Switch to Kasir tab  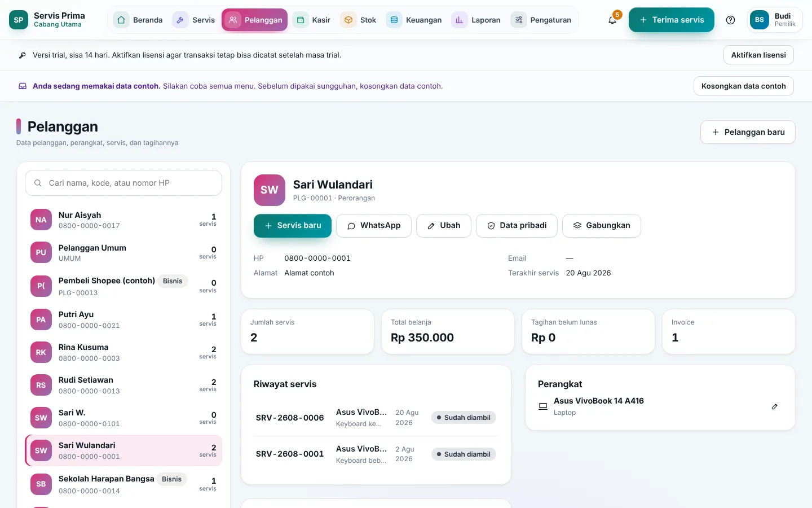312,20
